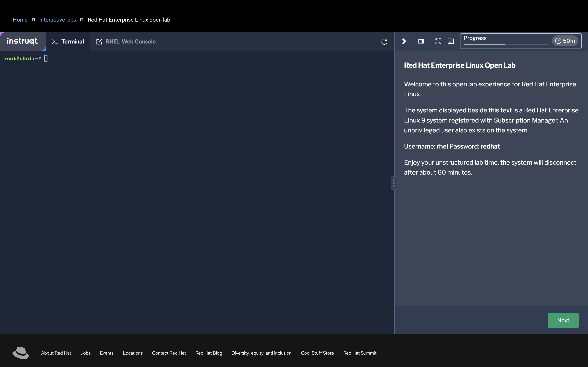Toggle the sidebar panel icon
Screen dimensions: 588x367
(421, 41)
